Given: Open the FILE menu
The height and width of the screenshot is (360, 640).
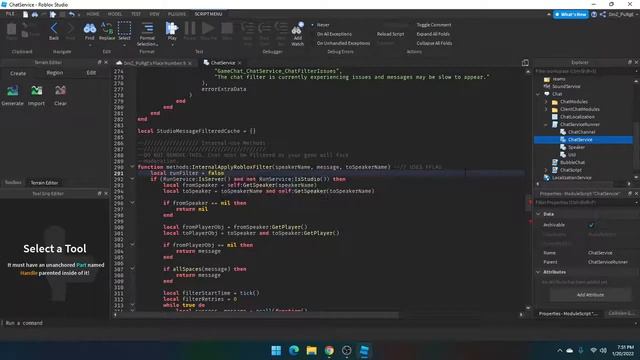Looking at the screenshot, I should click(10, 14).
